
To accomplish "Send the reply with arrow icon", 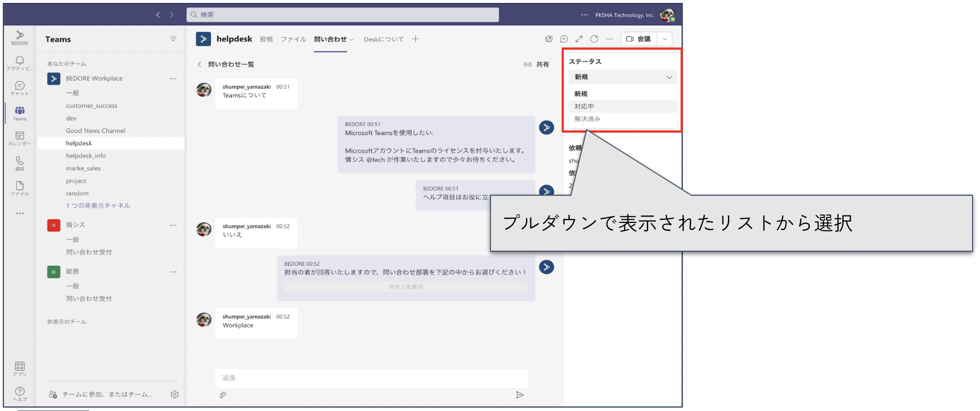I will (x=520, y=395).
